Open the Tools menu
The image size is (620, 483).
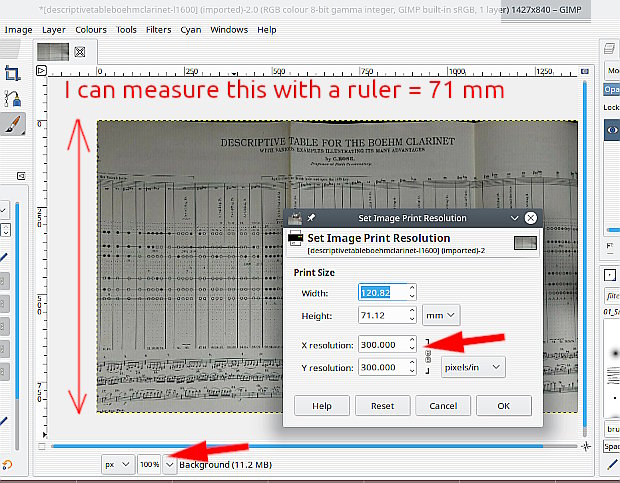pyautogui.click(x=126, y=30)
